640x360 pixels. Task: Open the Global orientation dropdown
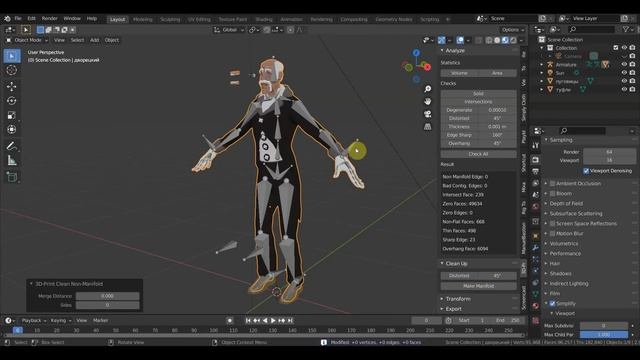229,30
